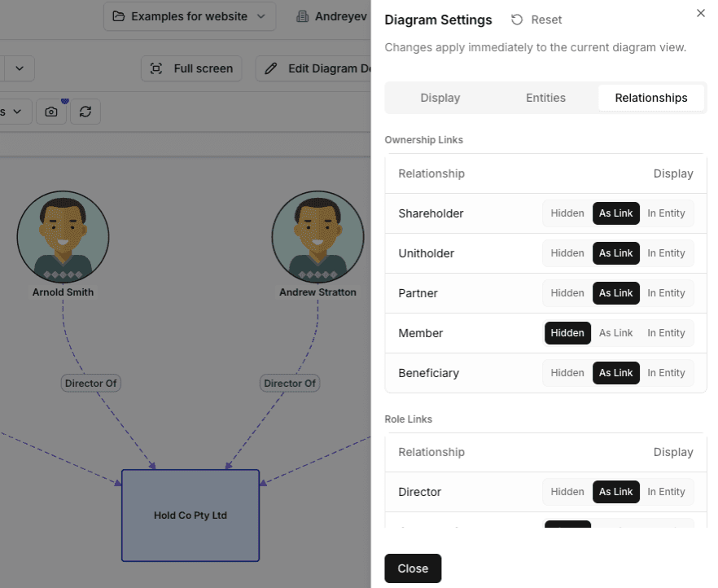Viewport: 718px width, 588px height.
Task: Set Member relationship to As Link
Action: click(x=616, y=332)
